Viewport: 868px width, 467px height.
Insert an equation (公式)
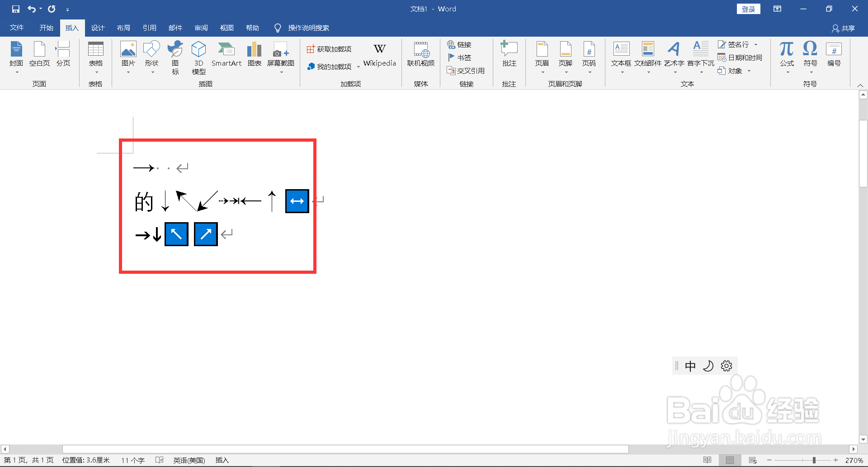click(787, 57)
